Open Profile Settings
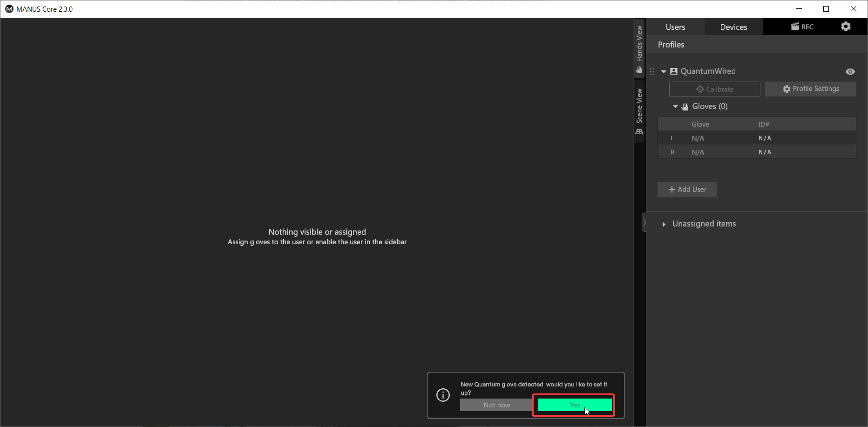868x427 pixels. pos(810,89)
